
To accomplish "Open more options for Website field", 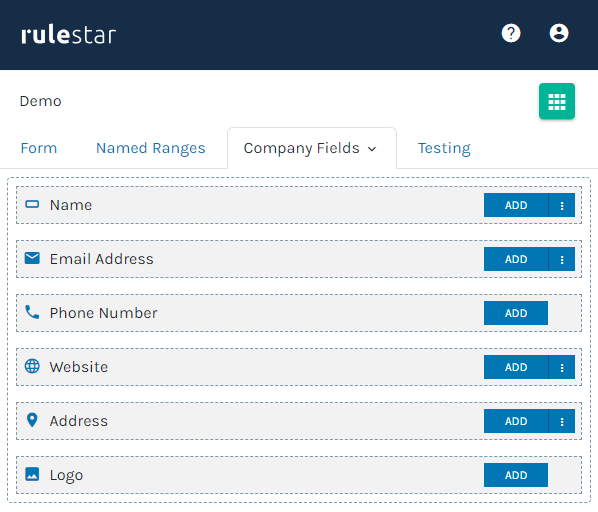I will [x=562, y=367].
